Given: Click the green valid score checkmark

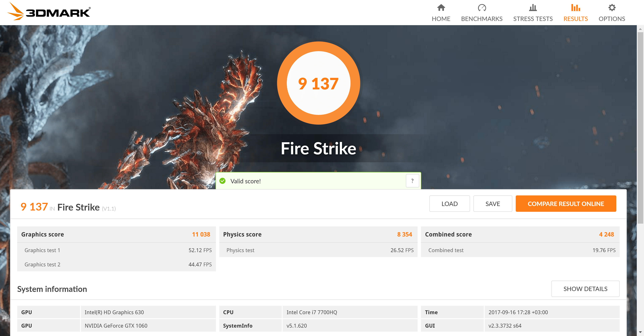Looking at the screenshot, I should coord(222,181).
